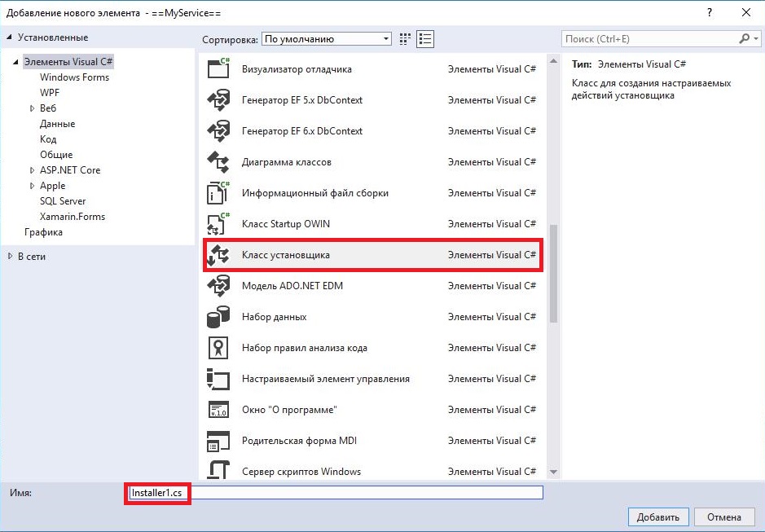The width and height of the screenshot is (765, 532).
Task: Click the search magnifier icon
Action: coord(744,38)
